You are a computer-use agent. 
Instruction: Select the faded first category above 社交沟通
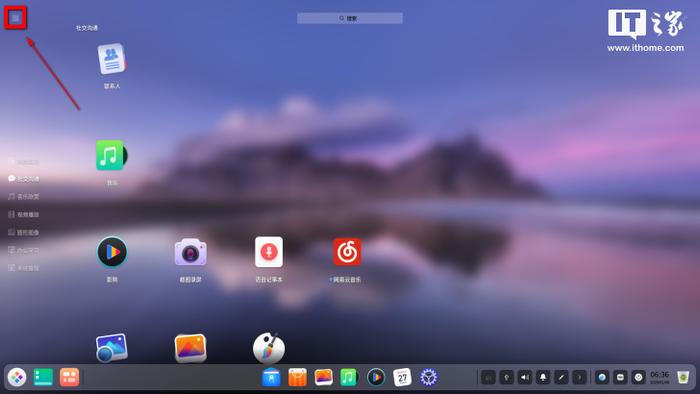24,162
